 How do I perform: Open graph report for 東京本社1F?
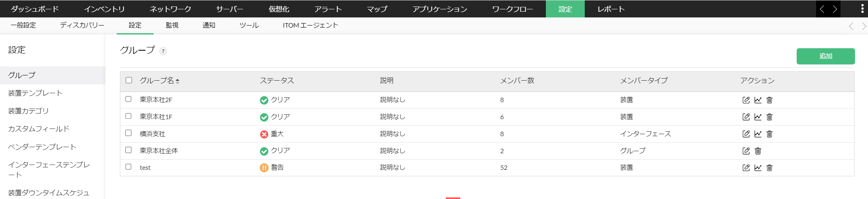[758, 117]
